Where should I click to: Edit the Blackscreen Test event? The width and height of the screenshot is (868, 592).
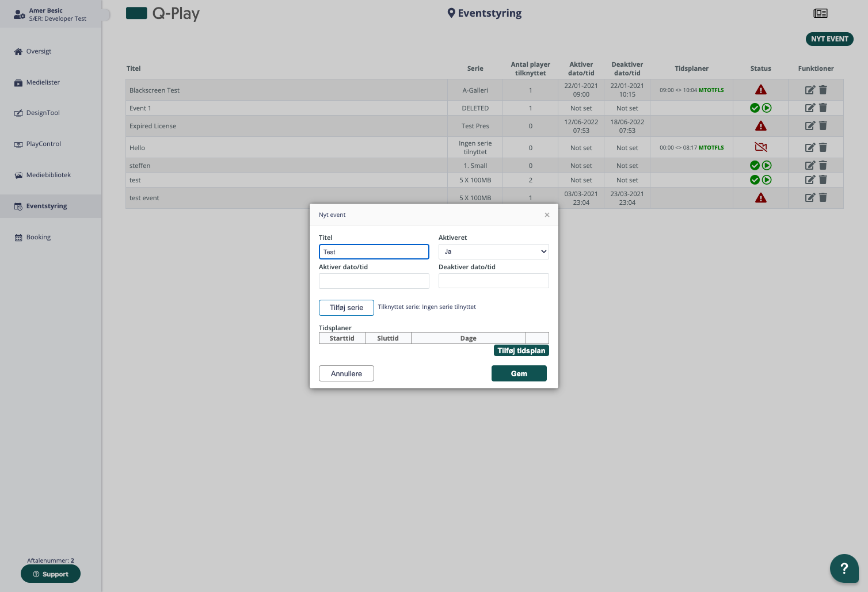pos(810,90)
